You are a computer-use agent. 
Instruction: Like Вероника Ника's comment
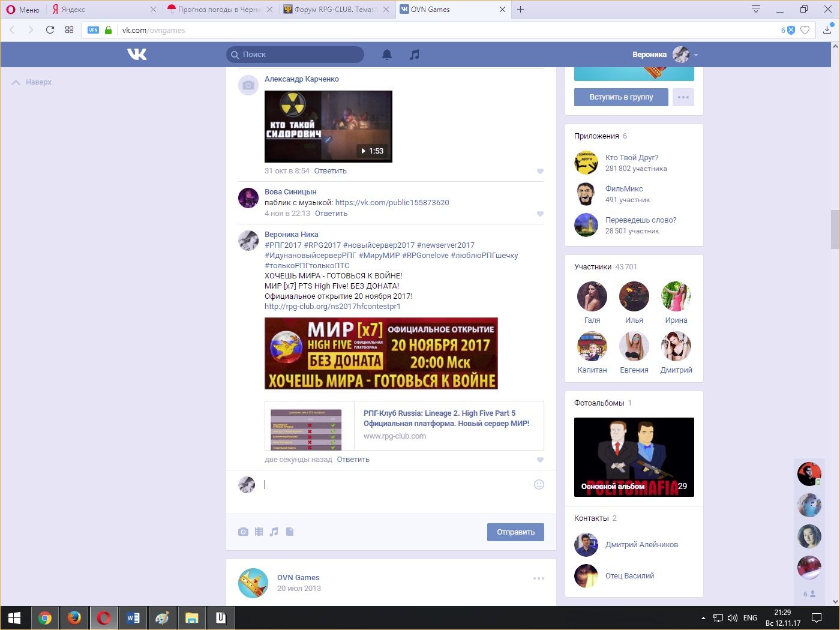click(540, 460)
